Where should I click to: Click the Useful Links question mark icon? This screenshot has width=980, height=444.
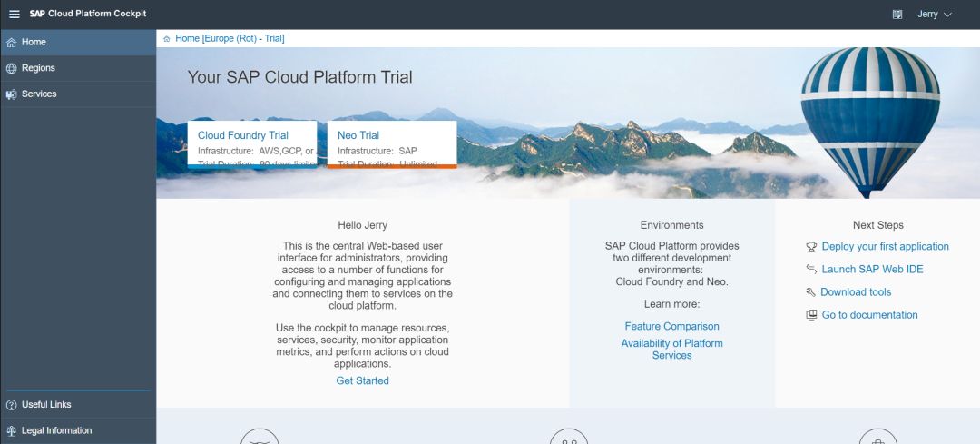point(11,405)
